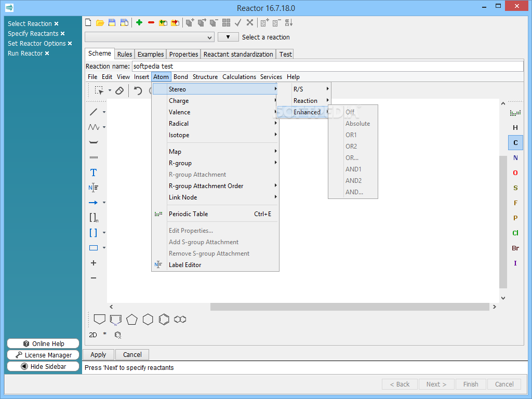This screenshot has height=399, width=532.
Task: Open the Bond menu
Action: tap(180, 77)
